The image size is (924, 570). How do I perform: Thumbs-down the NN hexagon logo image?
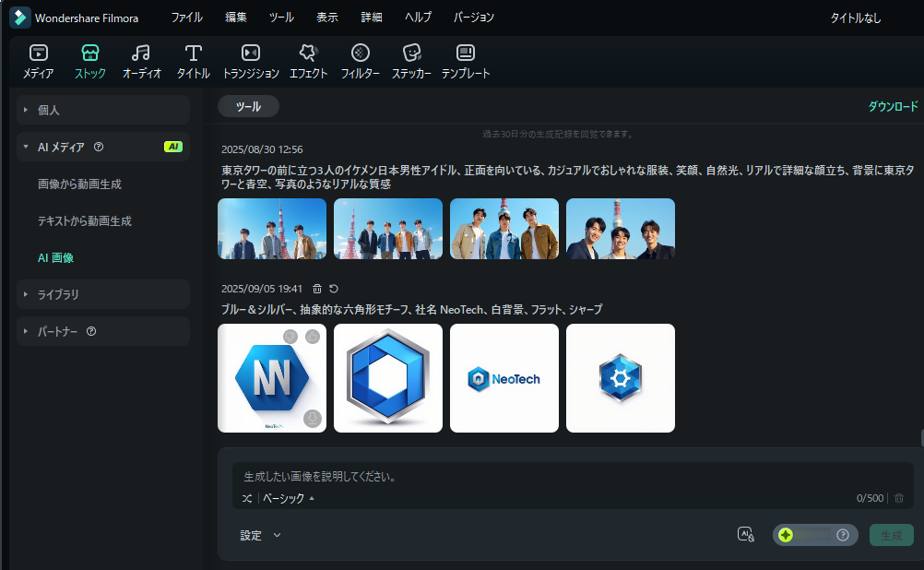(x=290, y=337)
